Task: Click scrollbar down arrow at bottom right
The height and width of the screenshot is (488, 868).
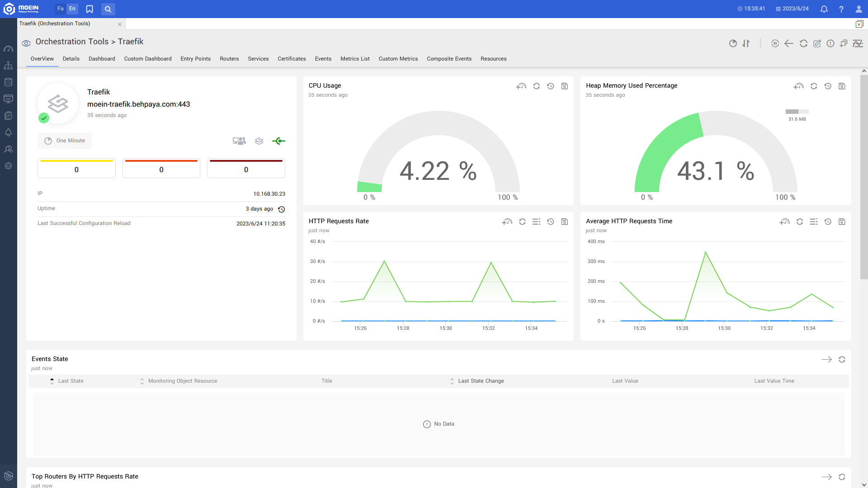Action: point(864,484)
